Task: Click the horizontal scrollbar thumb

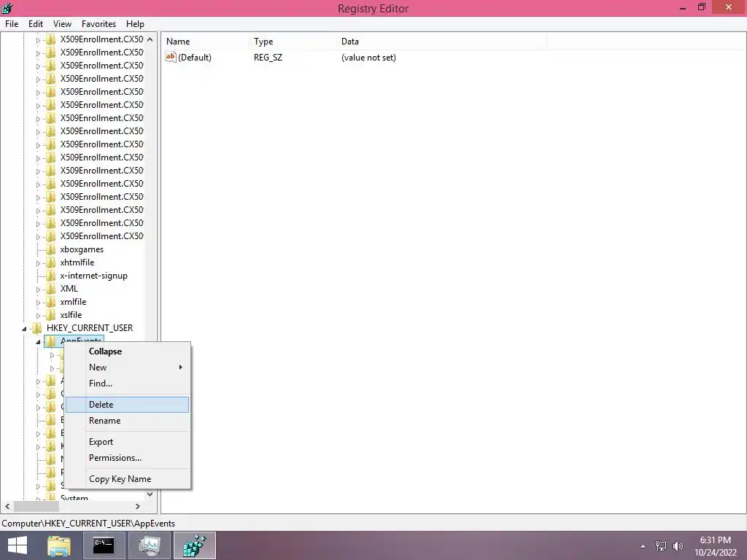Action: [x=36, y=506]
